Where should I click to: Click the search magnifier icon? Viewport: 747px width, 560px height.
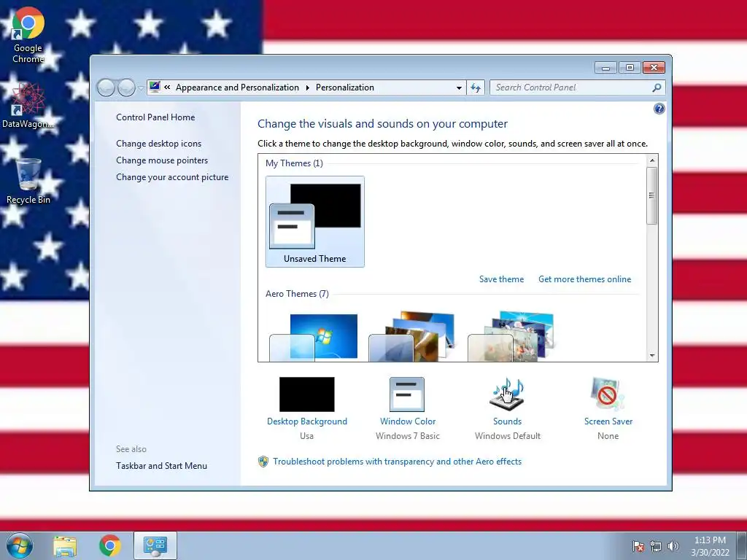click(x=657, y=87)
